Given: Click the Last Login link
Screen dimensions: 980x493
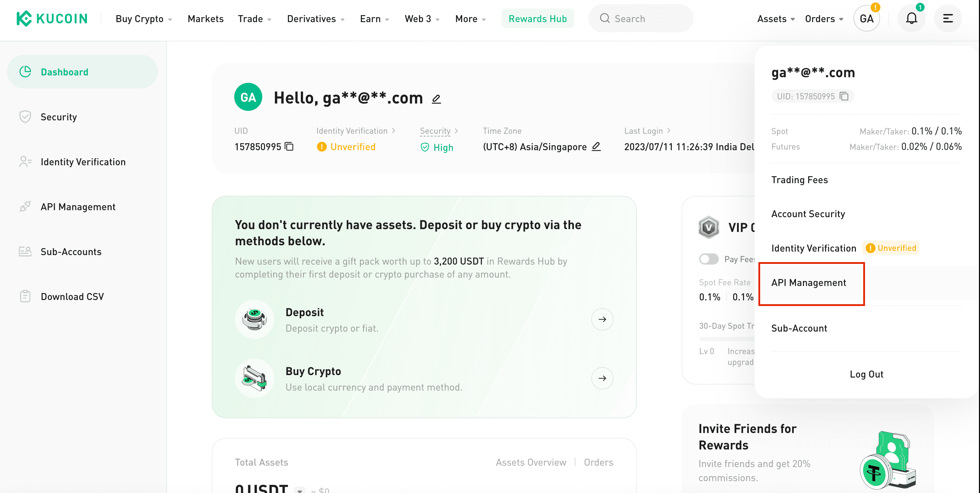Looking at the screenshot, I should click(x=647, y=131).
